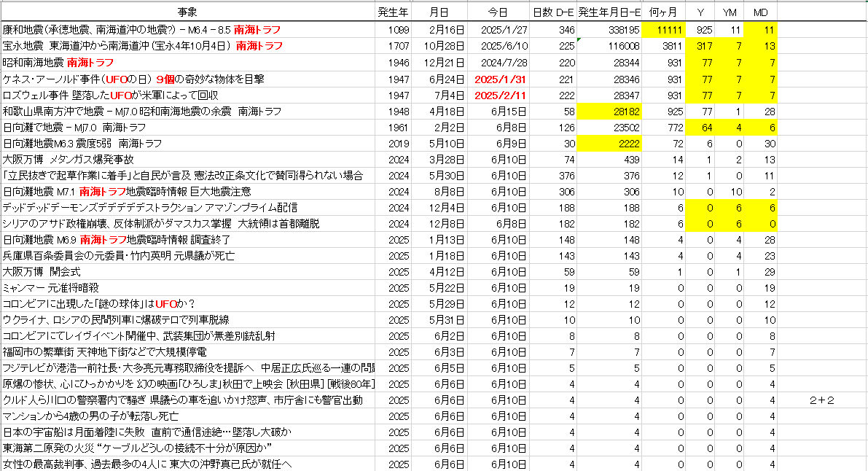Click the year cell 2019

[393, 144]
